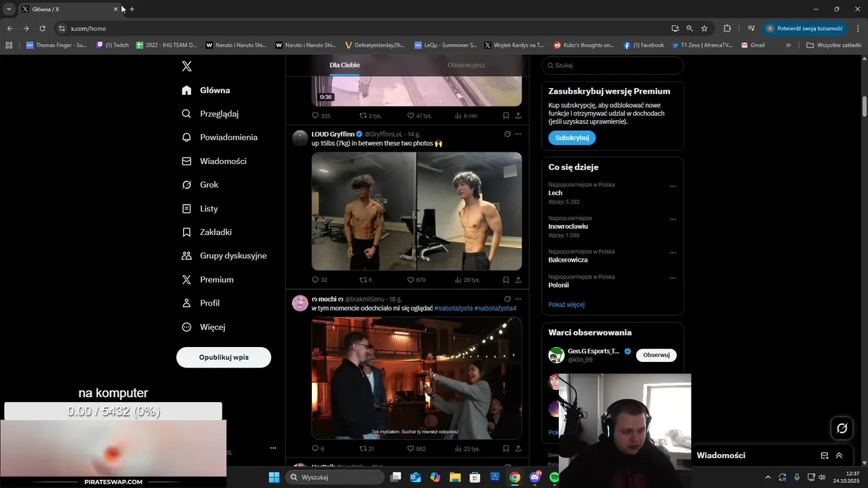
Task: Open Wiadomości in the left sidebar
Action: coord(214,161)
